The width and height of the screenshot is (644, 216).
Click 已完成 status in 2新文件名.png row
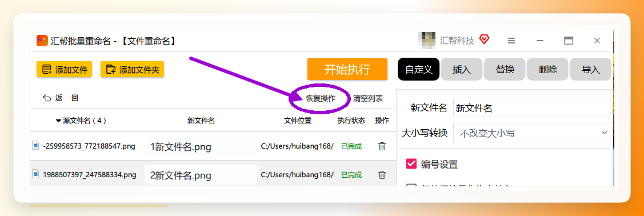[x=351, y=175]
